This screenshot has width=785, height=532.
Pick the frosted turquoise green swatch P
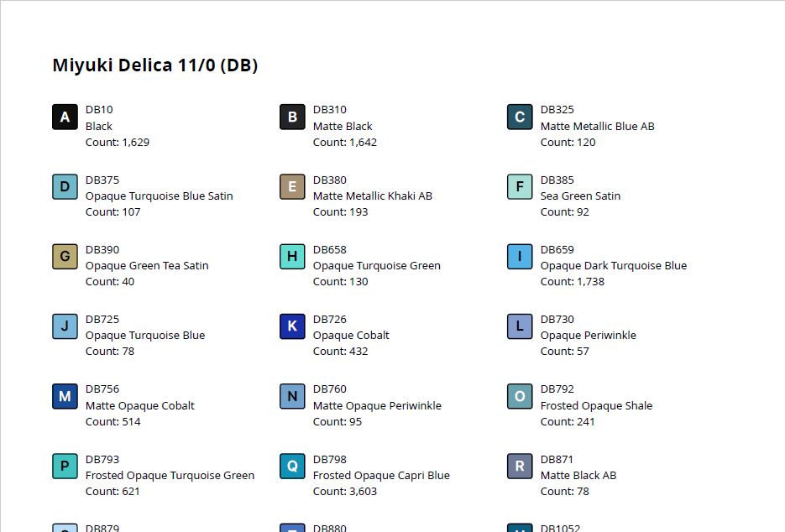65,466
